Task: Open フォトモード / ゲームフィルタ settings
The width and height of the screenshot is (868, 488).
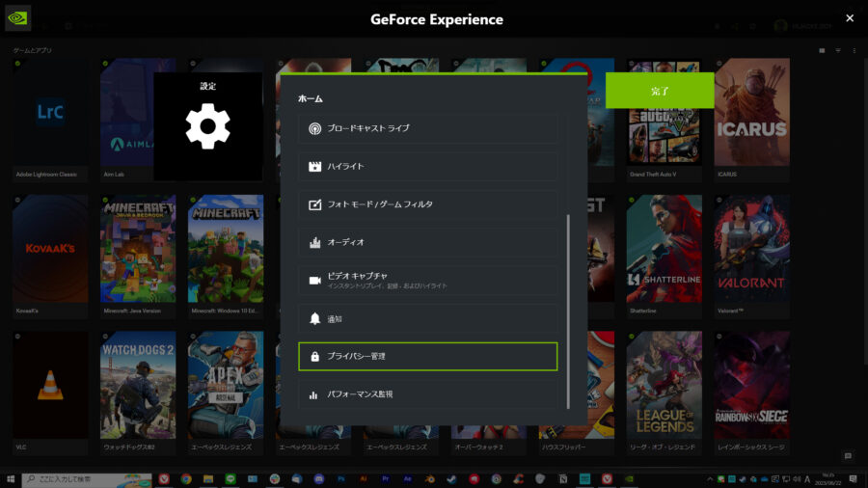Action: tap(427, 204)
